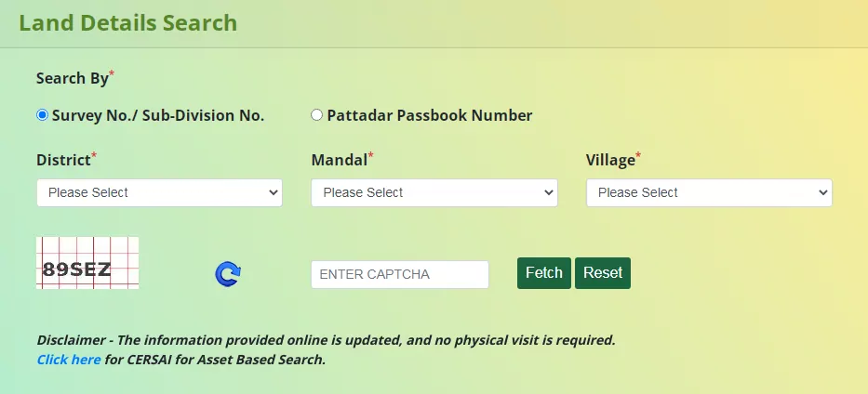The width and height of the screenshot is (868, 394).
Task: Click the Disclaimer sentence text
Action: pyautogui.click(x=326, y=340)
